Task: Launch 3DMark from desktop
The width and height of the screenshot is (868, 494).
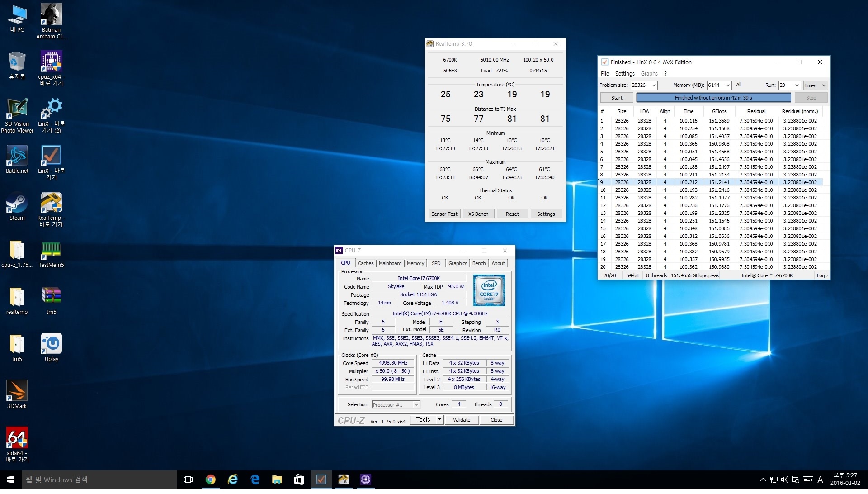Action: pos(17,395)
